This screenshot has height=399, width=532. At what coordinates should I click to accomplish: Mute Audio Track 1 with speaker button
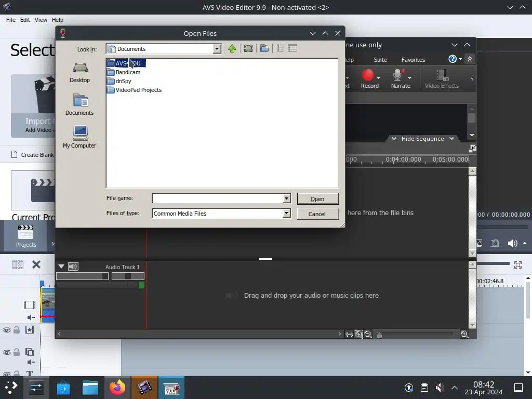click(x=73, y=267)
